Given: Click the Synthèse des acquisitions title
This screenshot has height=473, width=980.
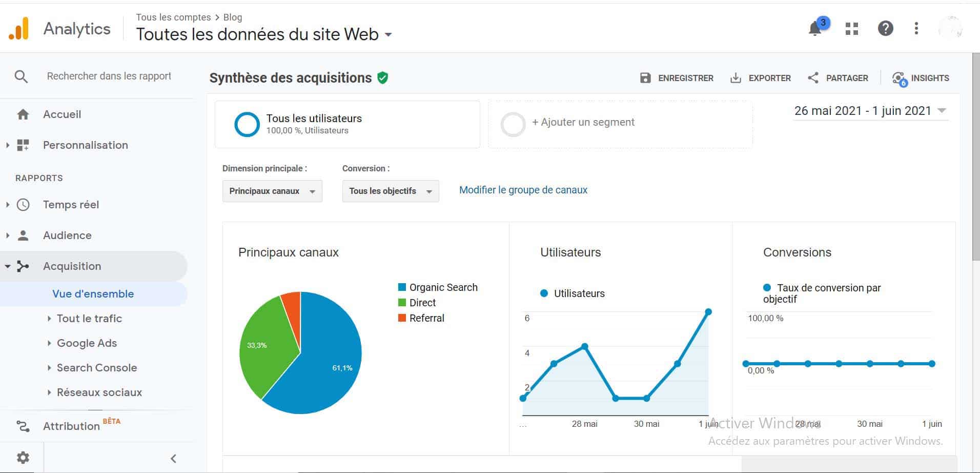Looking at the screenshot, I should (x=291, y=78).
